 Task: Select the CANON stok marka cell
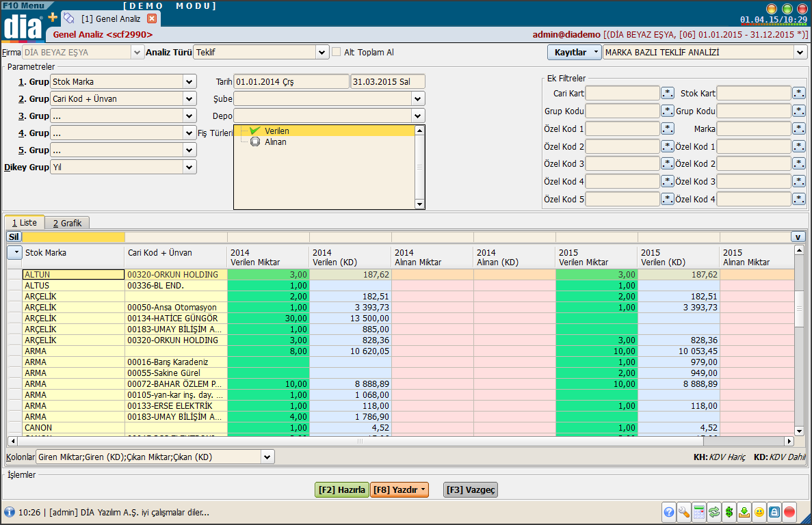click(x=73, y=428)
